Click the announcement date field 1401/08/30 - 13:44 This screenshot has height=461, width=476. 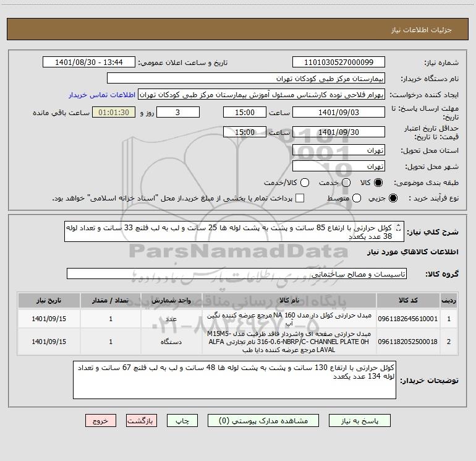click(x=89, y=62)
